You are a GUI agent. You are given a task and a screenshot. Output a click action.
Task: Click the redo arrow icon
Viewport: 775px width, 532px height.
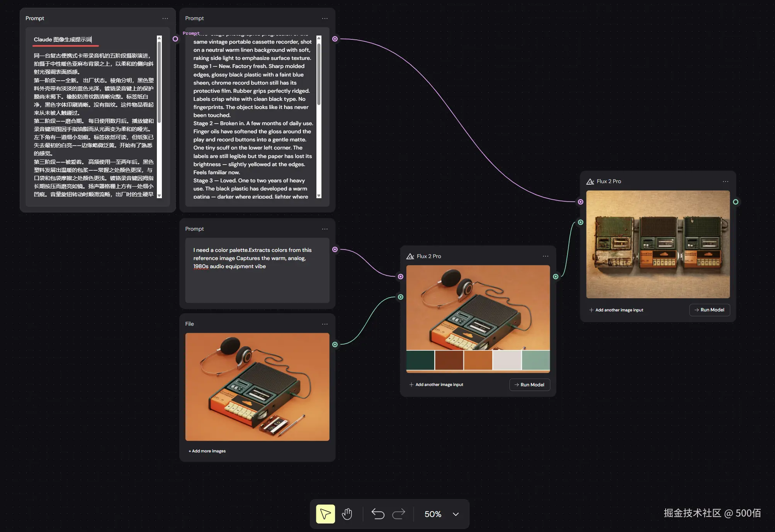[399, 514]
